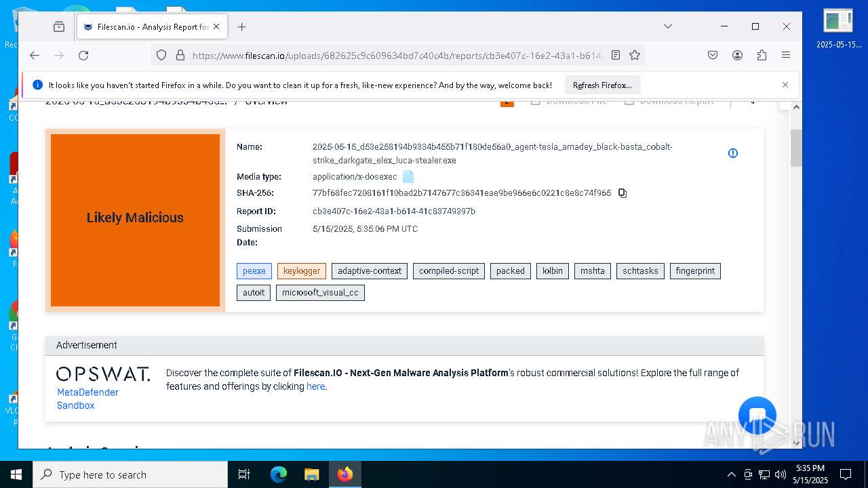Copy the SHA-256 hash
Screen dimensions: 868x488
click(x=623, y=193)
